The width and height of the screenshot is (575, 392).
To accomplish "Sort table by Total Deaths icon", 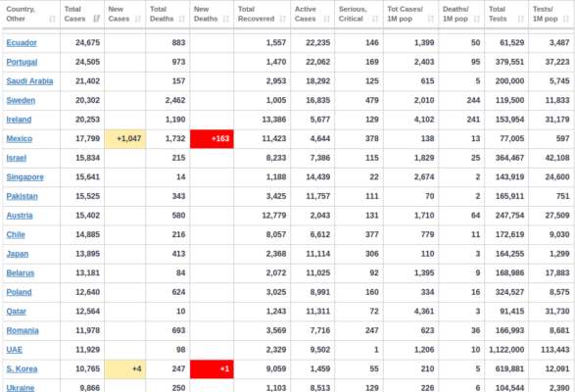I will coord(182,19).
